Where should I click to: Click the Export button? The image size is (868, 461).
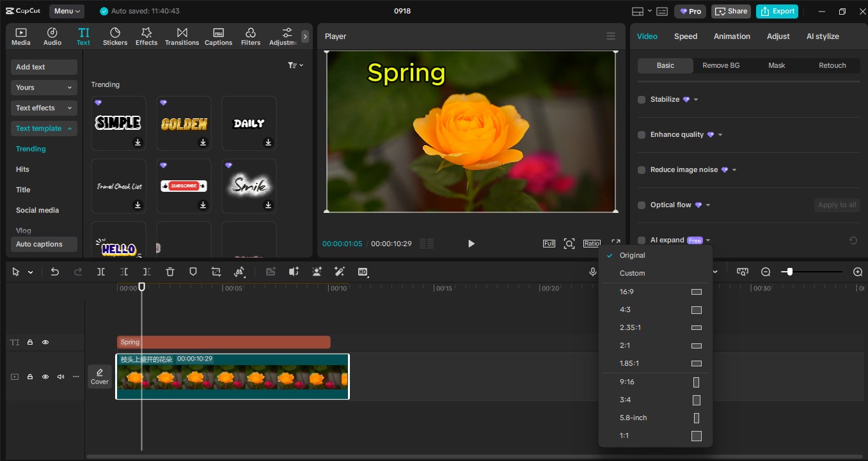tap(777, 11)
